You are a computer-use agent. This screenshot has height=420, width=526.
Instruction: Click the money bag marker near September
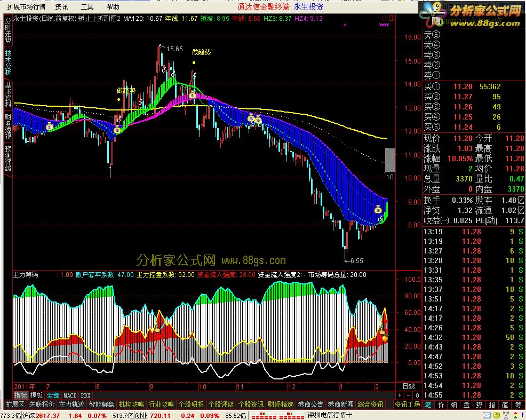pos(117,130)
